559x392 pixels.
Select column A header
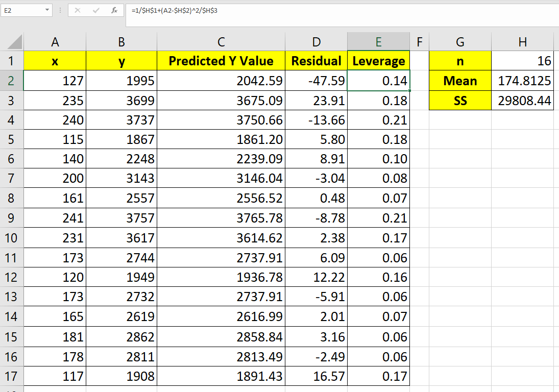pyautogui.click(x=55, y=42)
